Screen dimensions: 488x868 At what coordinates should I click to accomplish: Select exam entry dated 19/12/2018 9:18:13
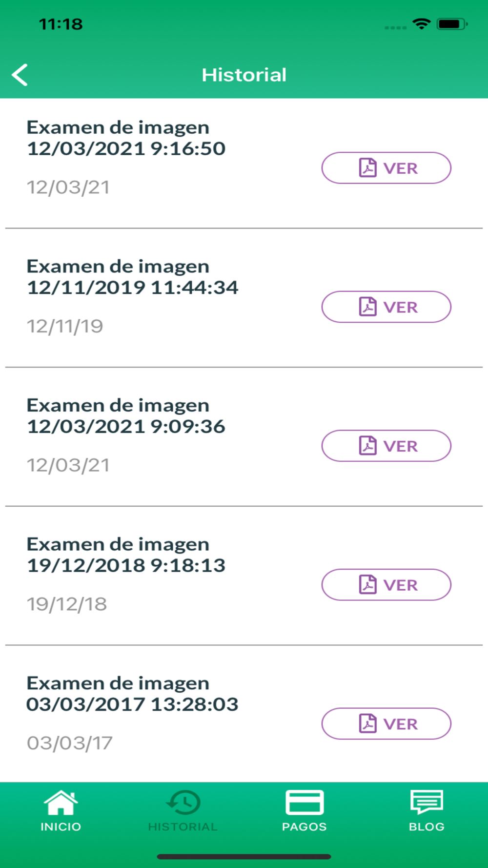coord(126,555)
